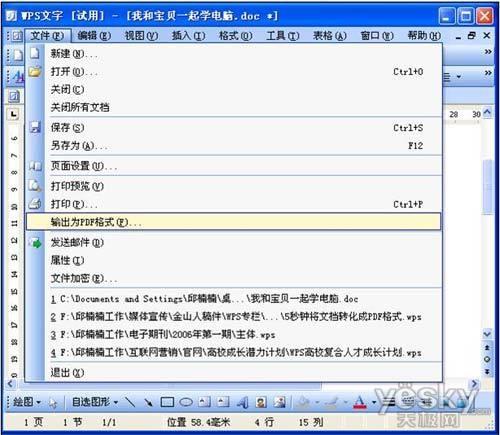Screen dimensions: 500x435
Task: Open the 编辑 menu
Action: (94, 35)
